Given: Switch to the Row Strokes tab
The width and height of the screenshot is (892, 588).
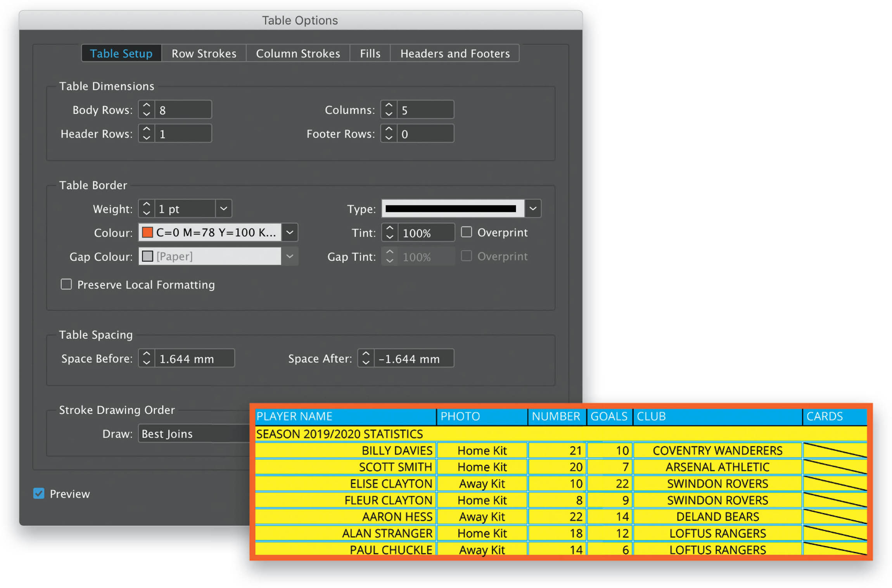Looking at the screenshot, I should point(204,53).
